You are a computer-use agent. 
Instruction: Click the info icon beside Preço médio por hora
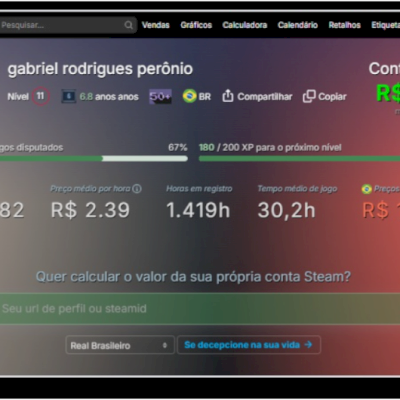pyautogui.click(x=137, y=189)
